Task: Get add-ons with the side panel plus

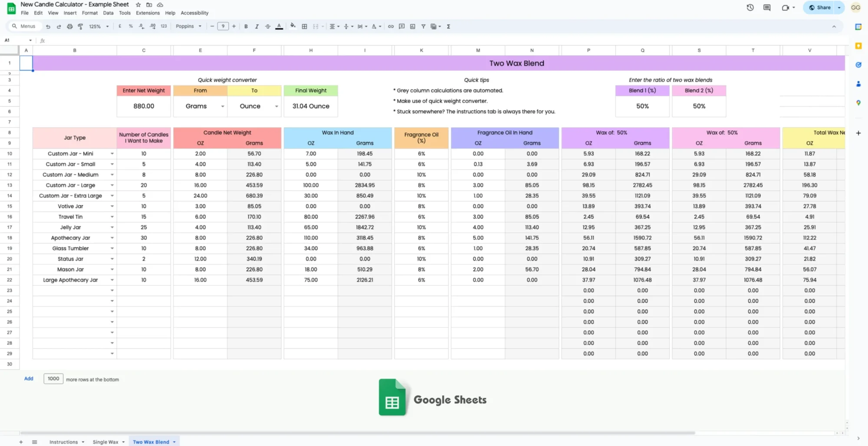Action: coord(858,133)
